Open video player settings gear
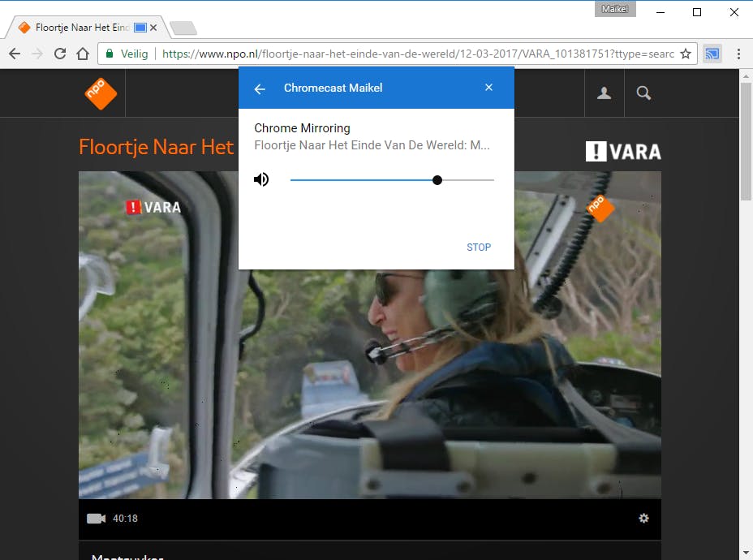The height and width of the screenshot is (560, 753). point(644,519)
